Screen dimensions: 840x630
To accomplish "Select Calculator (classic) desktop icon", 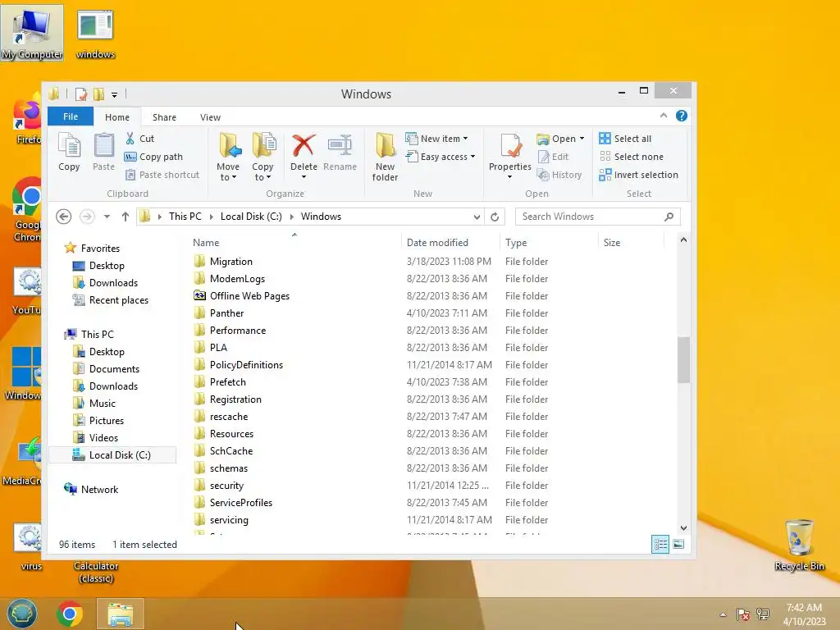I will coord(96,572).
